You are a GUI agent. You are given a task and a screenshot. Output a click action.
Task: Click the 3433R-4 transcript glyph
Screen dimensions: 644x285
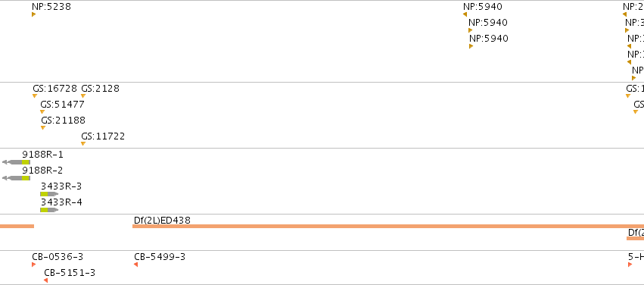[x=49, y=210]
